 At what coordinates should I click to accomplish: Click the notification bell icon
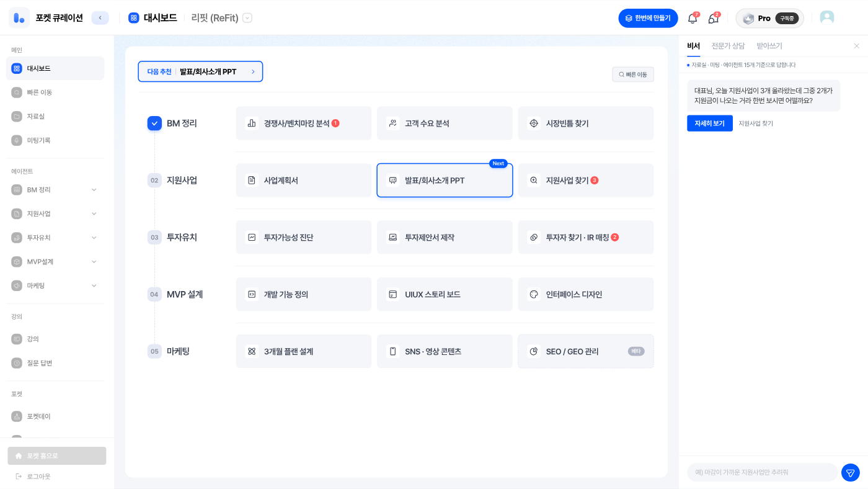pyautogui.click(x=693, y=19)
